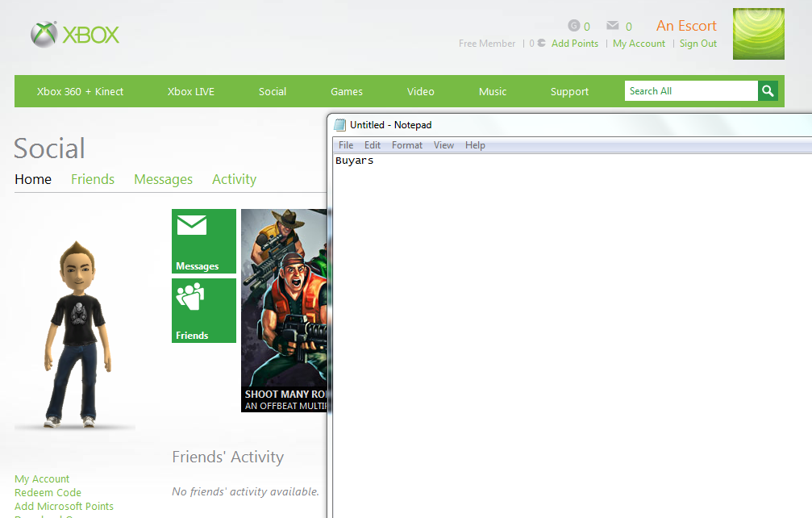Viewport: 812px width, 518px height.
Task: Open the Messages green tile
Action: tap(204, 241)
